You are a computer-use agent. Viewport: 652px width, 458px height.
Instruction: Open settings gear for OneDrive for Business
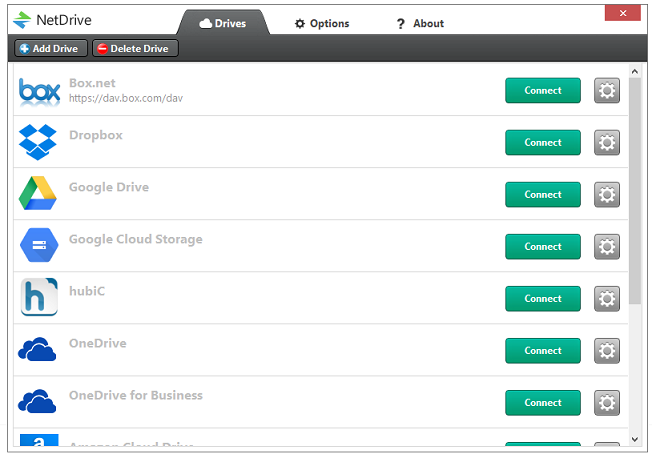[x=607, y=403]
